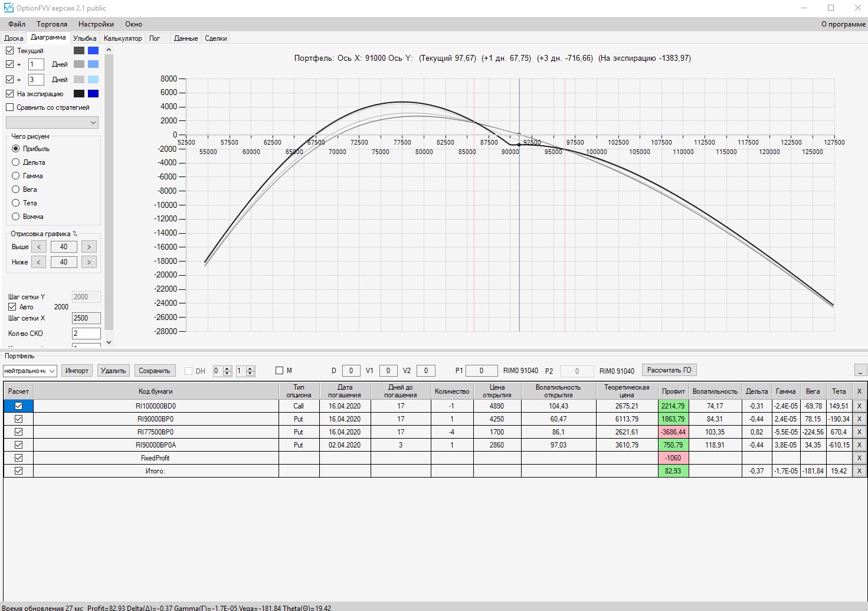Click the decrease arrow next to Выше
Screen dimensions: 868x611
click(x=39, y=247)
